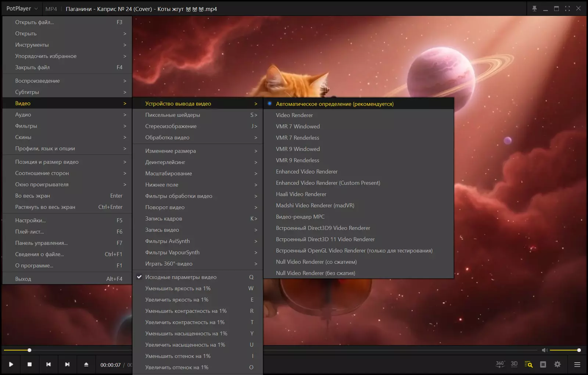
Task: Open the subtitle search icon
Action: click(528, 364)
